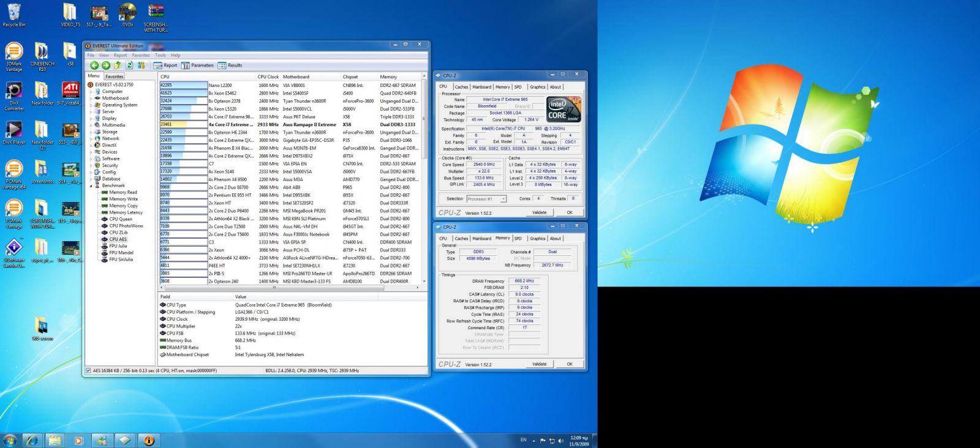Click the green Forward arrow in EVEREST toolbar
The height and width of the screenshot is (448, 980).
[x=105, y=65]
